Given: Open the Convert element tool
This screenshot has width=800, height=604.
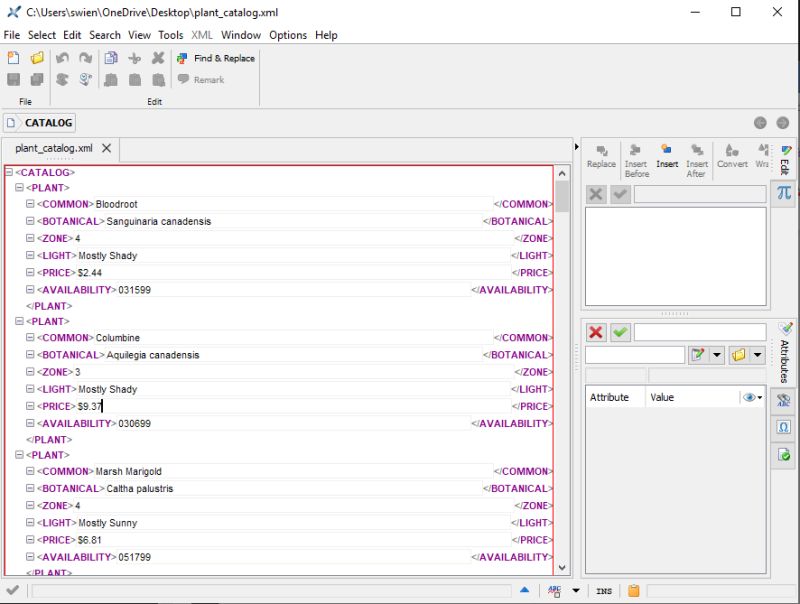Looking at the screenshot, I should [x=732, y=155].
